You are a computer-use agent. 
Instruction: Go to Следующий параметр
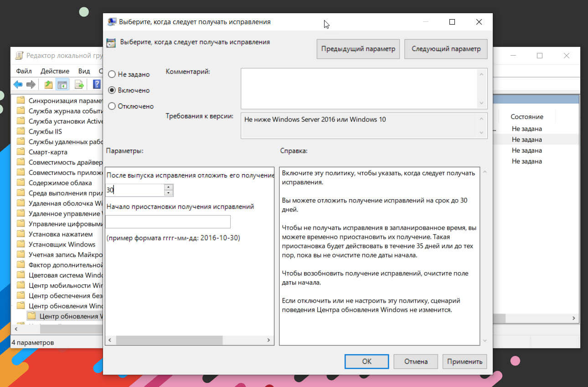(446, 49)
